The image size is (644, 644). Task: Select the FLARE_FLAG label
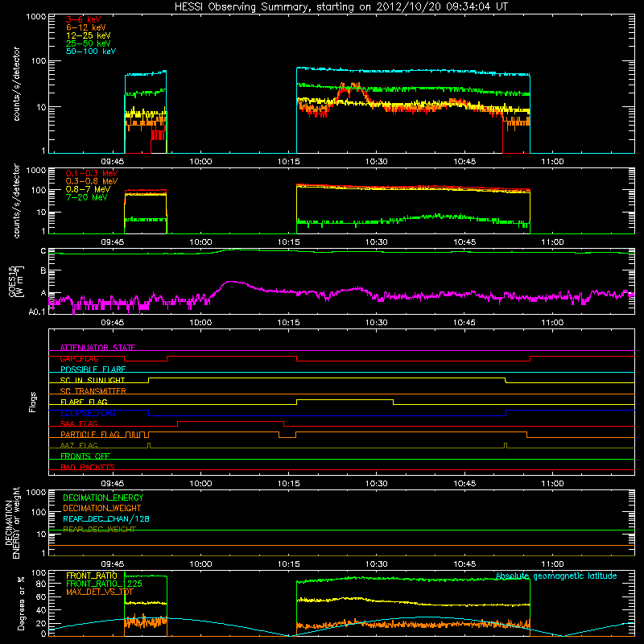coord(84,402)
